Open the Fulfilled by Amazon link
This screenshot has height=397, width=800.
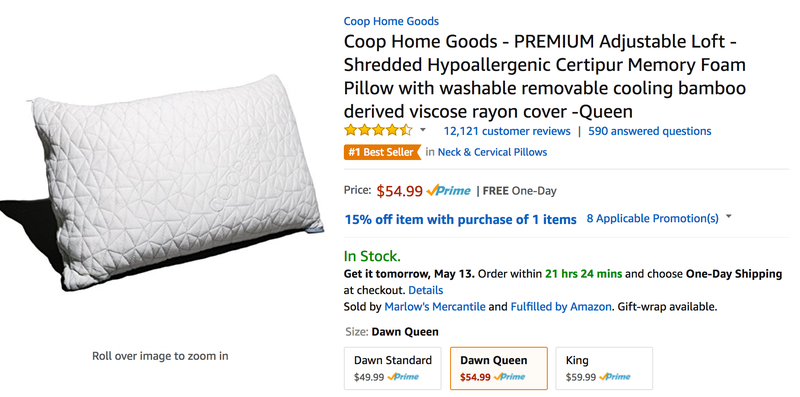coord(561,307)
